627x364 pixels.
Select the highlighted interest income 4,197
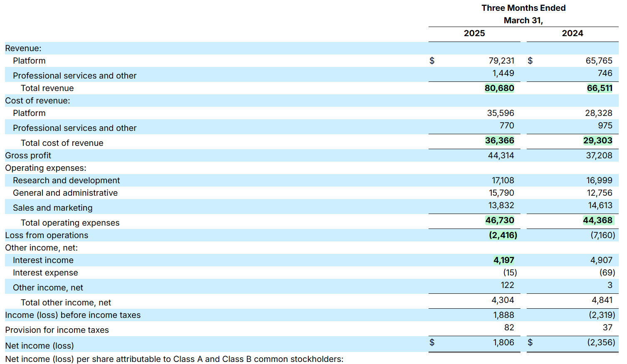point(504,260)
